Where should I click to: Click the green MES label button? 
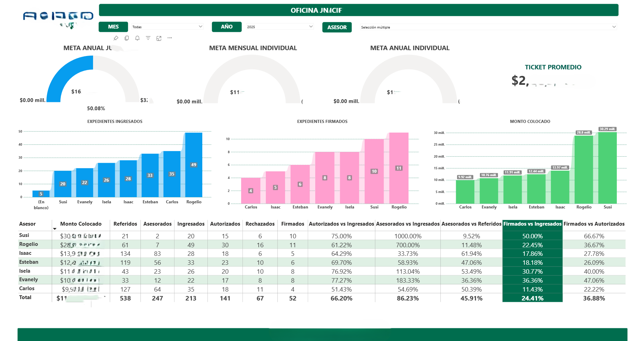[x=113, y=27]
